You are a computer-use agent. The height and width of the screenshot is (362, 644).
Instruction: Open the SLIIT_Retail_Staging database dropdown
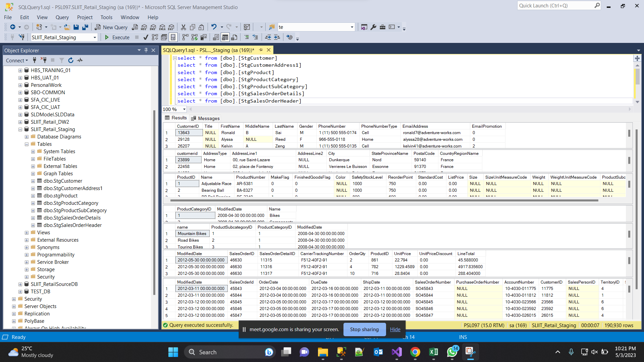tap(95, 37)
